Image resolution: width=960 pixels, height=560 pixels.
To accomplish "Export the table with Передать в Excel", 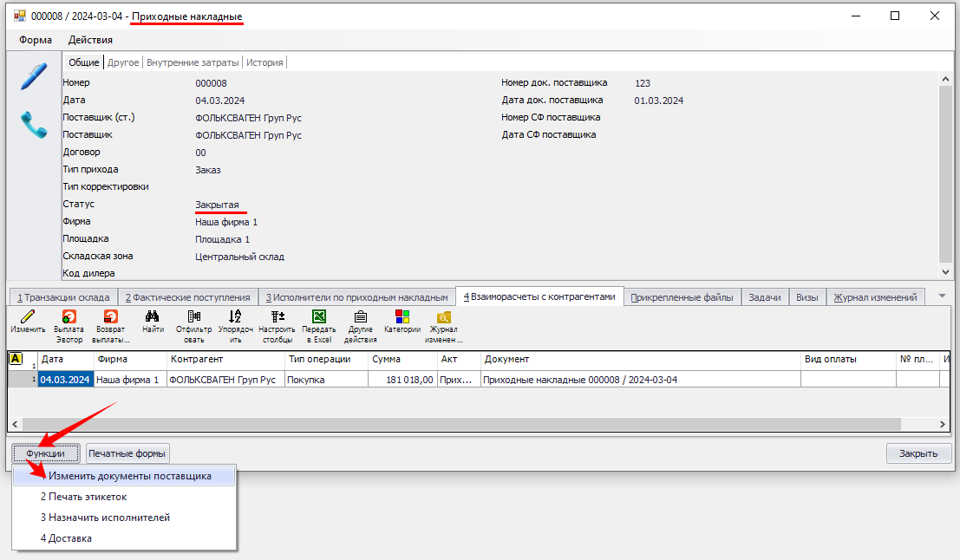I will [x=318, y=318].
